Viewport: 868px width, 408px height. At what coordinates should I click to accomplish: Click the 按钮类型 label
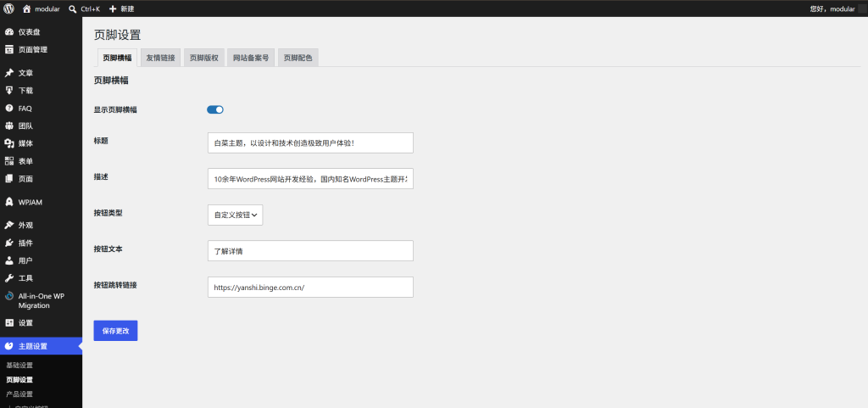tap(108, 213)
